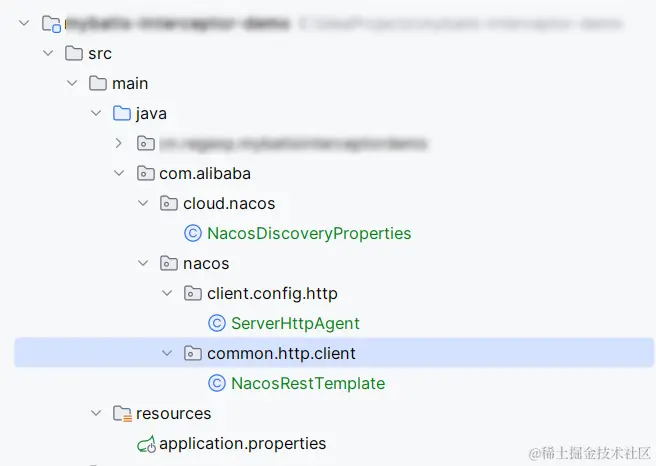
Task: Click the NacosRestTemplate class icon
Action: pos(217,384)
